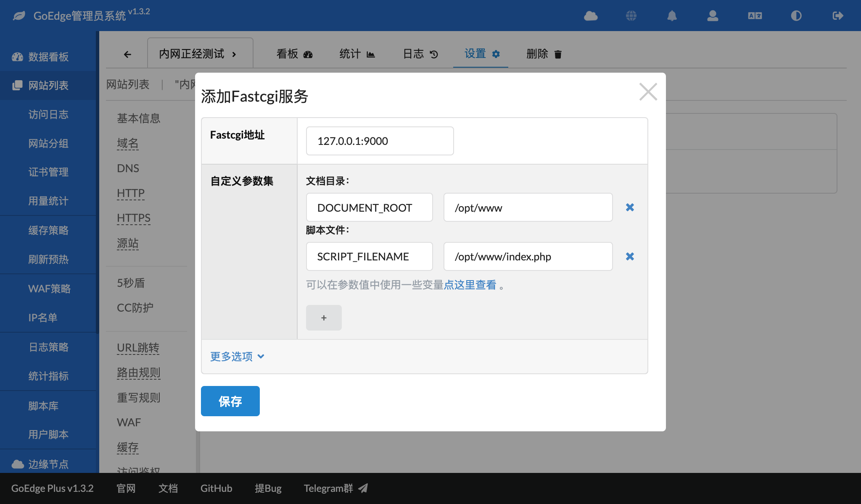Open 提Bug footer link
Viewport: 861px width, 504px height.
click(x=268, y=488)
